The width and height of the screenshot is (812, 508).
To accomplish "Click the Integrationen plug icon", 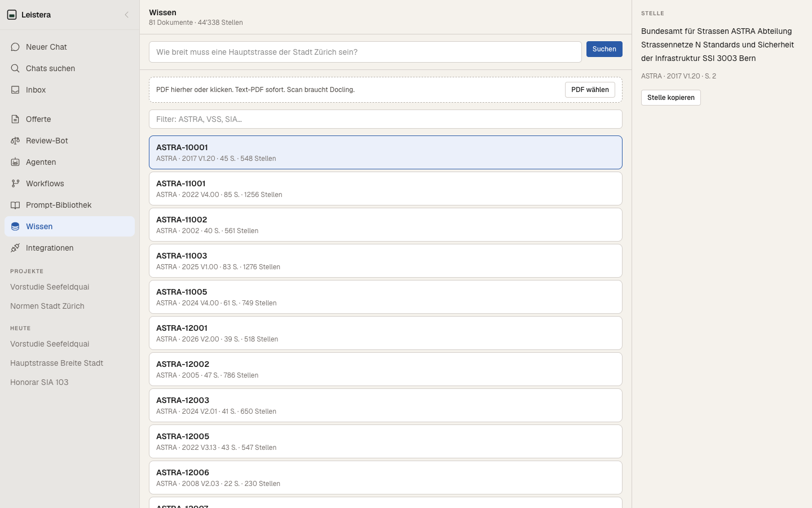I will point(15,248).
